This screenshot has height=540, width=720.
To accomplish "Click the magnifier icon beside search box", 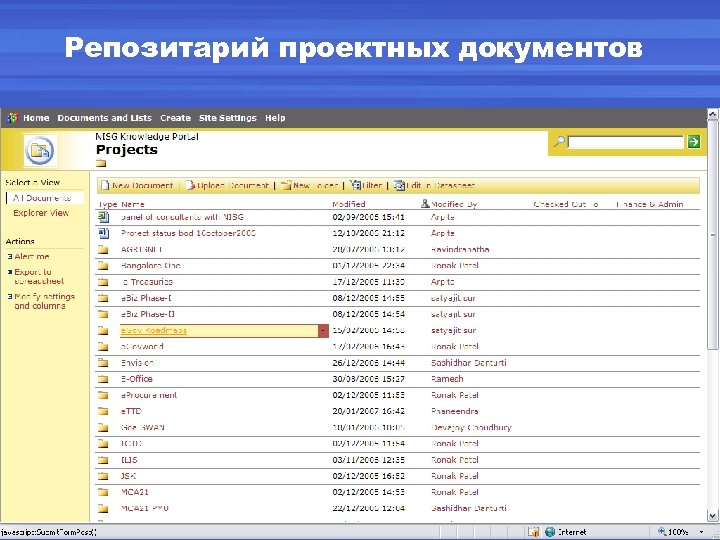I will coord(559,141).
